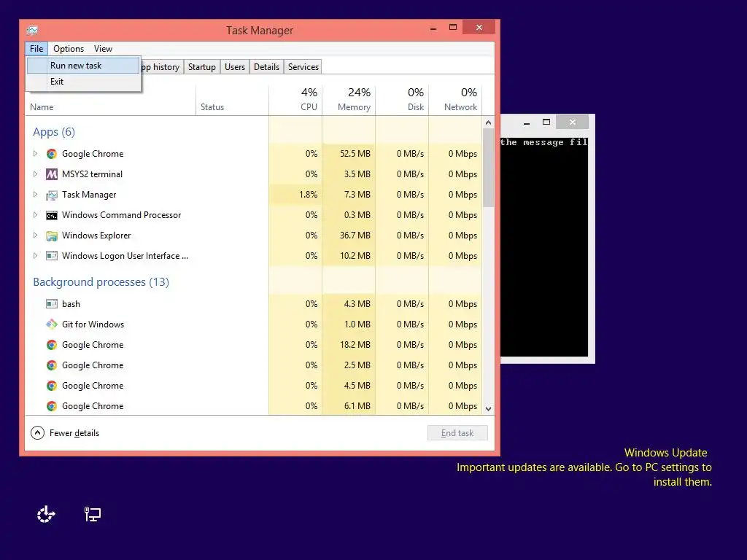Viewport: 747px width, 560px height.
Task: Sort by the Memory column header
Action: click(349, 100)
